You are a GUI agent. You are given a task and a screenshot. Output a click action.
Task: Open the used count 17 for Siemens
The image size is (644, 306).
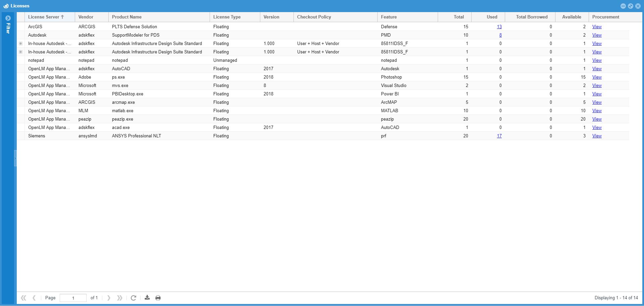click(499, 136)
